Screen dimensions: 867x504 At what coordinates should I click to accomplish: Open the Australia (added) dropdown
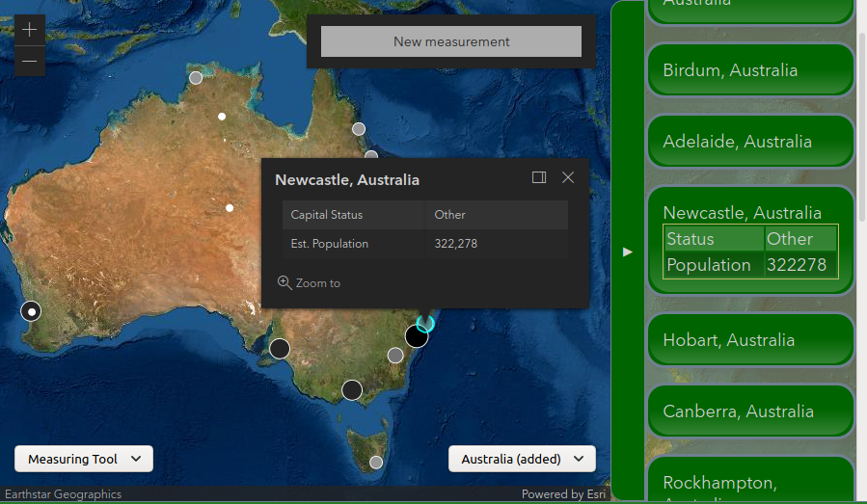[522, 460]
